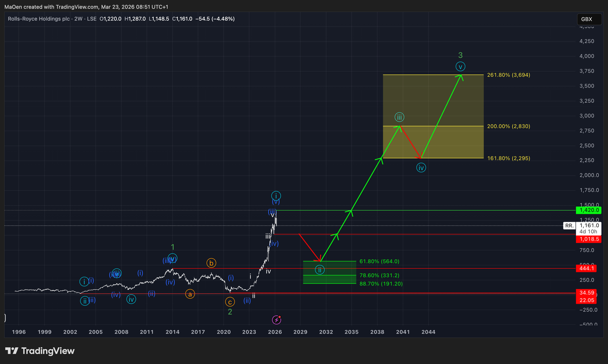Image resolution: width=608 pixels, height=364 pixels.
Task: Click the TradingView logo
Action: tap(40, 351)
